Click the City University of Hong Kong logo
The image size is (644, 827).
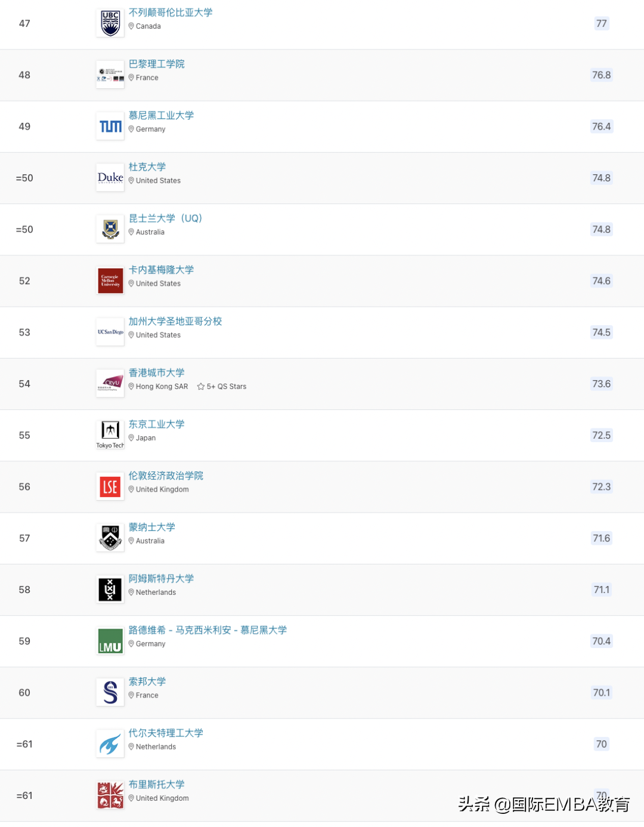[x=110, y=384]
